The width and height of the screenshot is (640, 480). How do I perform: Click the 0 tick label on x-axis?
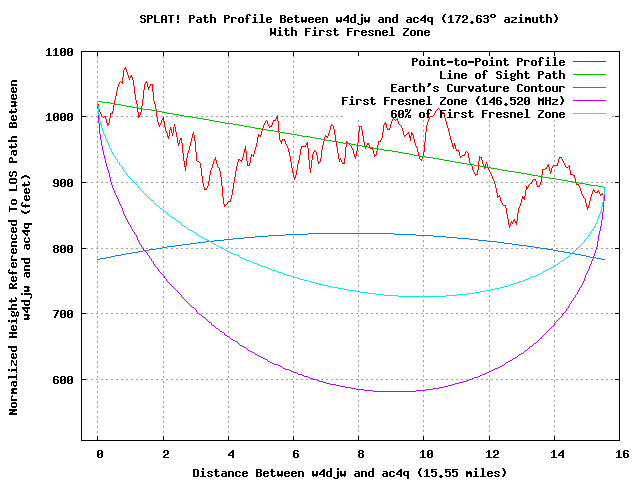coord(98,453)
